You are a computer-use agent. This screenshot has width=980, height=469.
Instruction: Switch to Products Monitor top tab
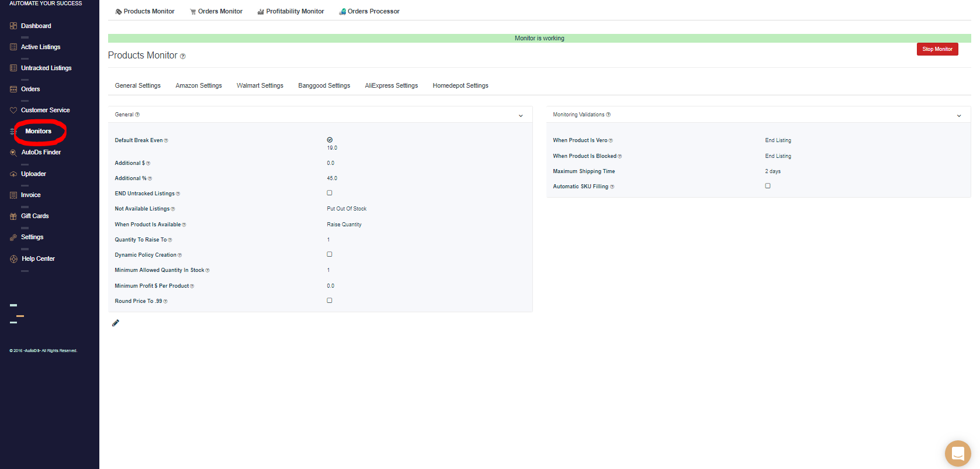click(145, 11)
